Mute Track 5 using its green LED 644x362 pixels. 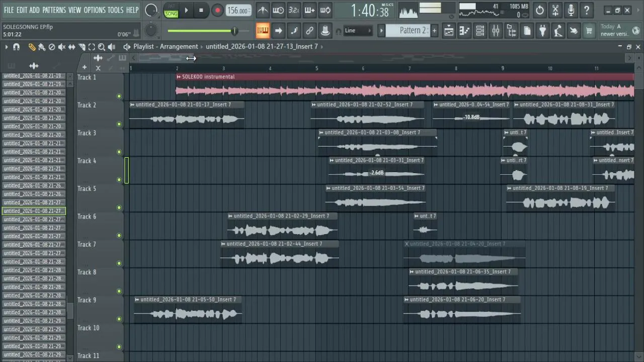click(x=119, y=207)
